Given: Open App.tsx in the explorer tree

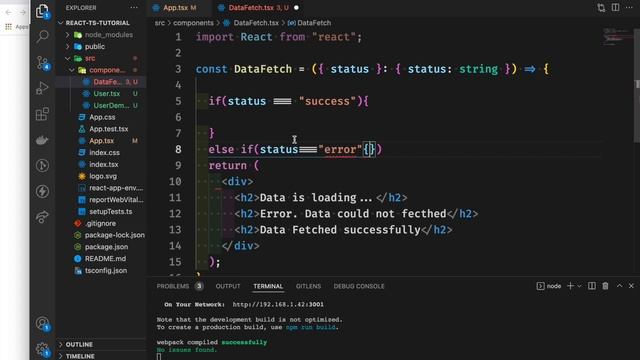Looking at the screenshot, I should click(x=101, y=141).
